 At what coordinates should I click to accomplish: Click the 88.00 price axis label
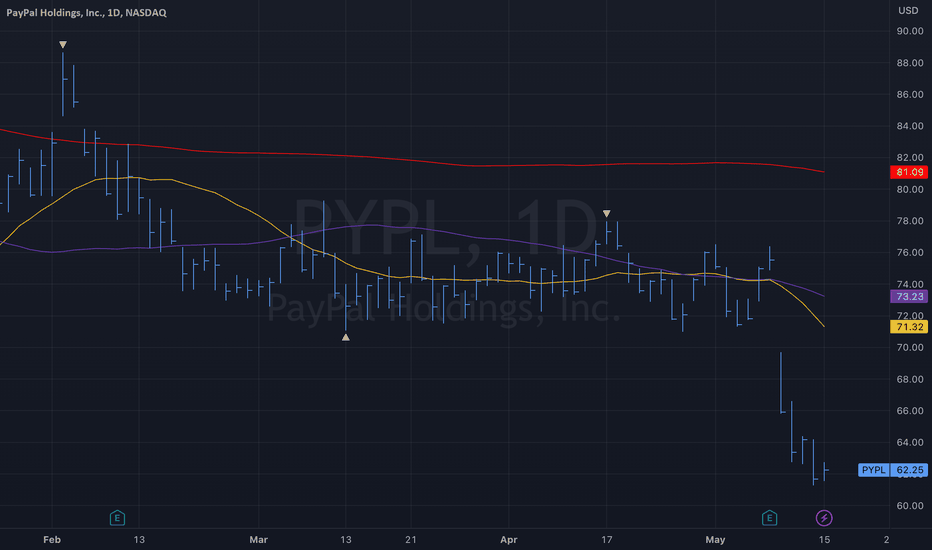(x=910, y=63)
